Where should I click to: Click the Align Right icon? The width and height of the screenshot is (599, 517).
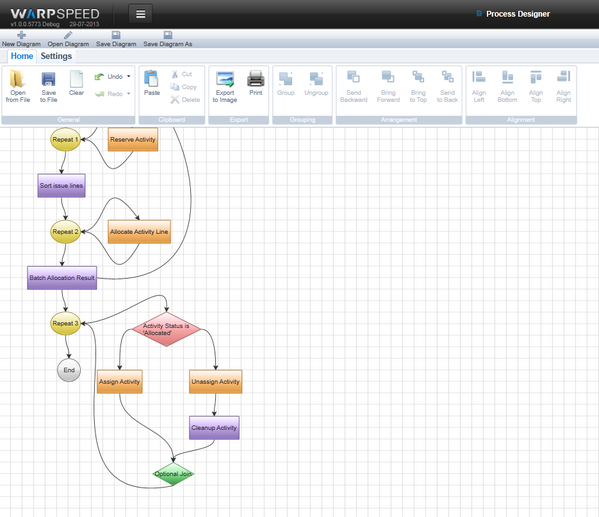click(x=564, y=77)
